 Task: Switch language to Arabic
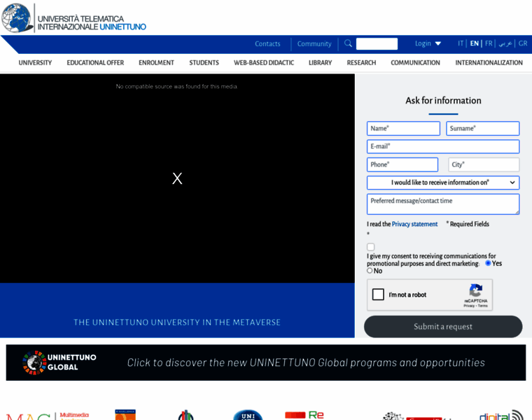click(505, 44)
